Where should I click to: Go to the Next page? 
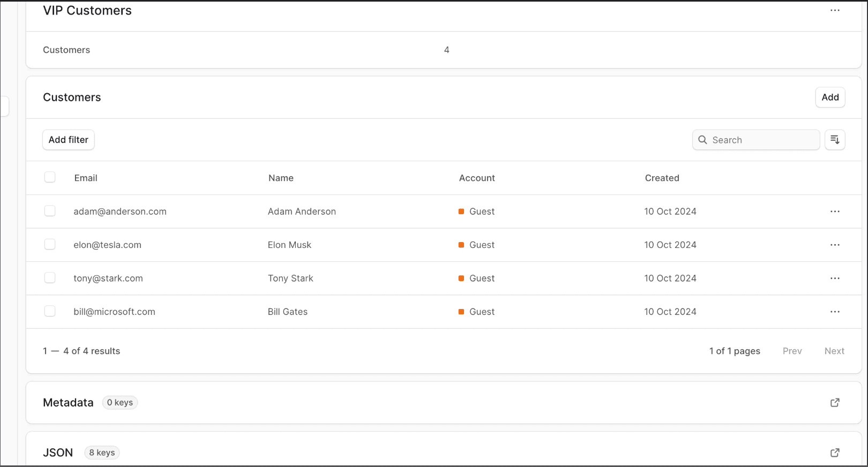point(834,351)
